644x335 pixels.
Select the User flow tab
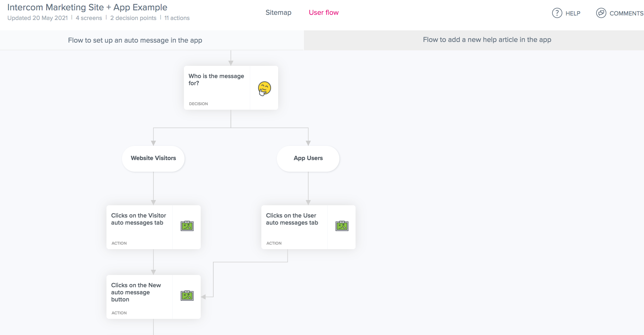pos(324,13)
